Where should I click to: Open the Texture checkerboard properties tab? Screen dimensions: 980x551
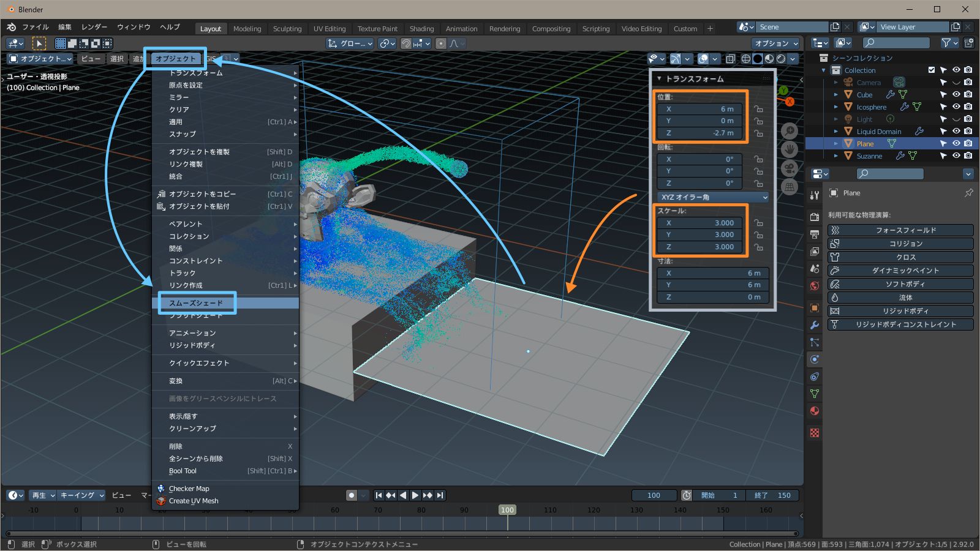point(815,433)
